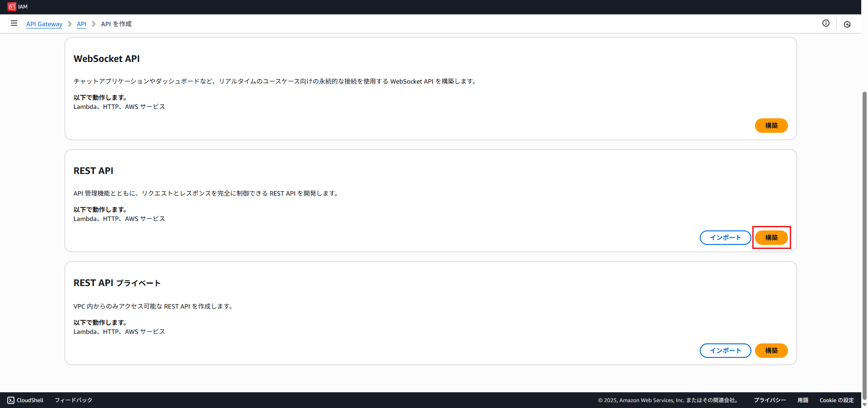Click the hexagon settings icon top right
Screen dimensions: 868x408
tap(847, 24)
